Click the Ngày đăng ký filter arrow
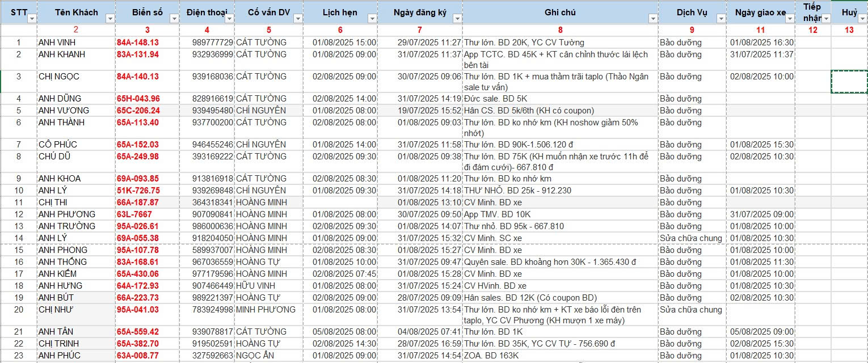This screenshot has height=363, width=868. tap(457, 19)
